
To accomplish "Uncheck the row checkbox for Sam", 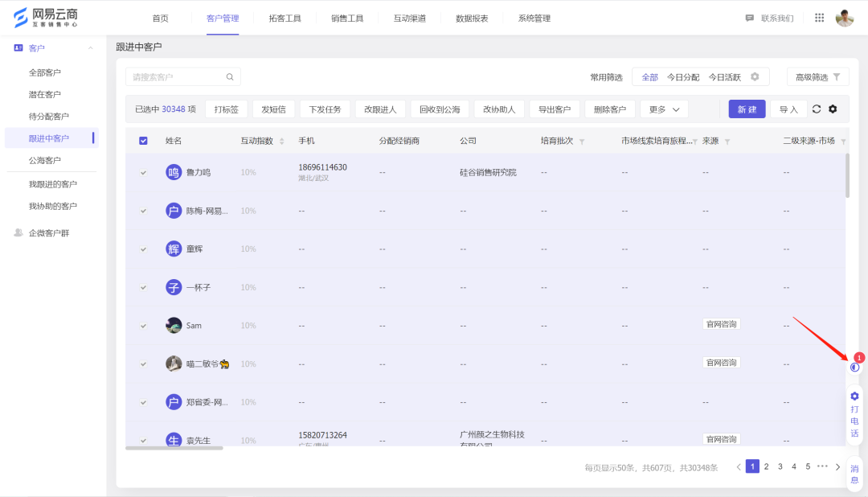I will (143, 325).
